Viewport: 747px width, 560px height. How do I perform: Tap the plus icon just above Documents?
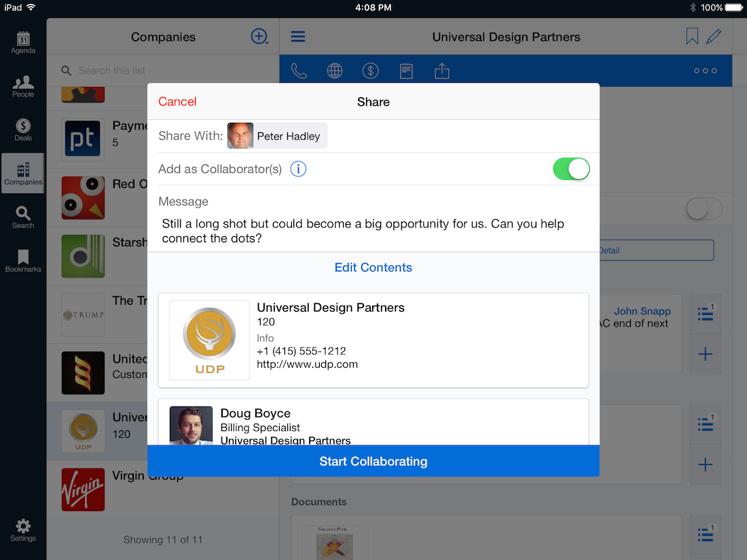705,464
